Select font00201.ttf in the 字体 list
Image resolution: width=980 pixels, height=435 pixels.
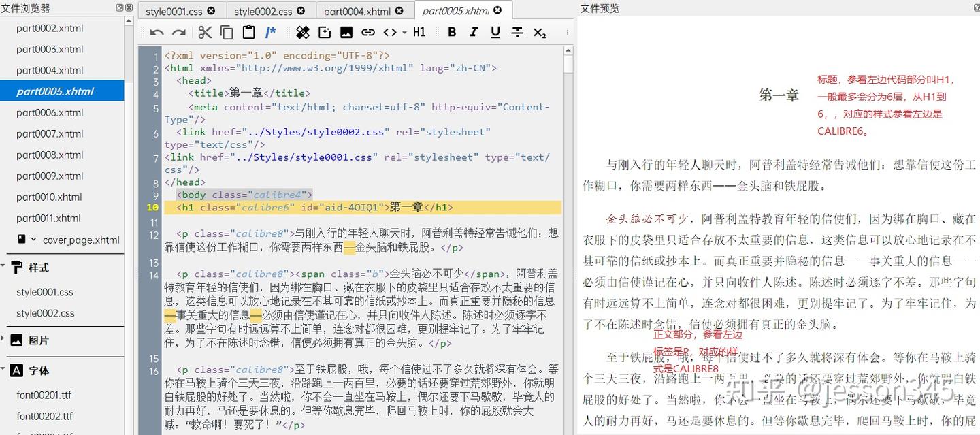click(x=44, y=395)
